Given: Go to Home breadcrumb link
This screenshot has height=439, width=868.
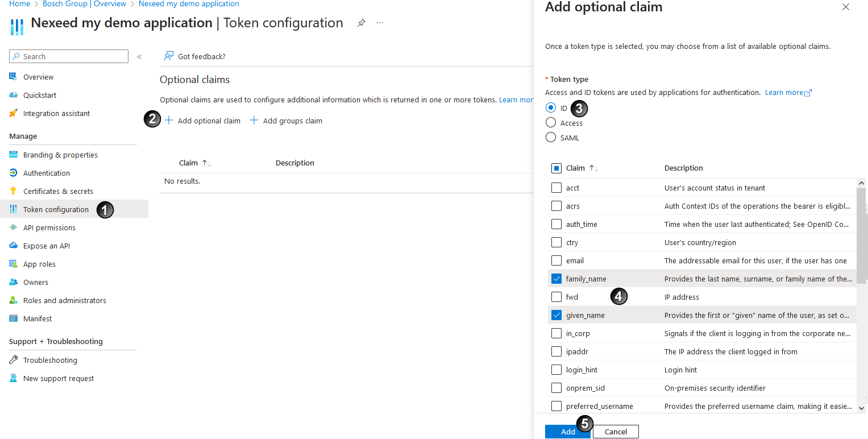Looking at the screenshot, I should click(x=19, y=4).
